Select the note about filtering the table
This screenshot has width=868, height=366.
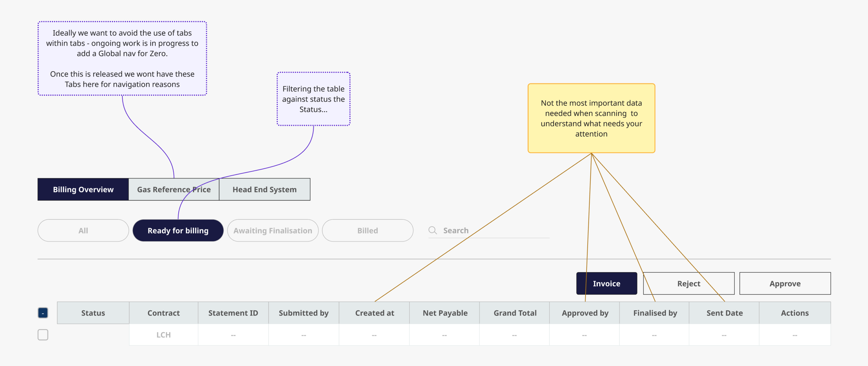[x=313, y=99]
